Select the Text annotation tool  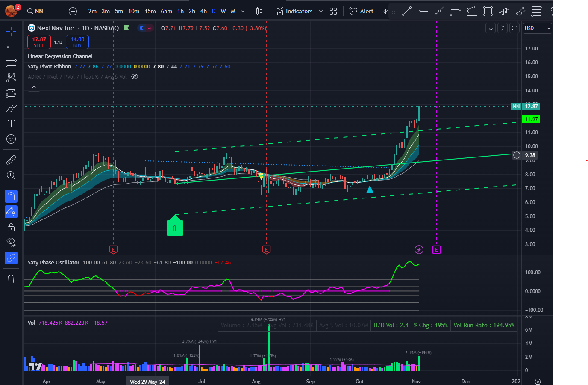click(11, 124)
